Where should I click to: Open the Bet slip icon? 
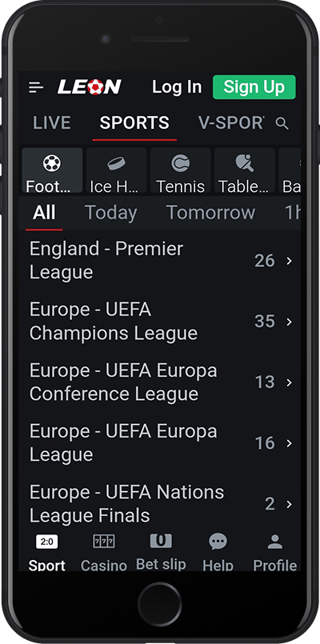click(x=161, y=541)
